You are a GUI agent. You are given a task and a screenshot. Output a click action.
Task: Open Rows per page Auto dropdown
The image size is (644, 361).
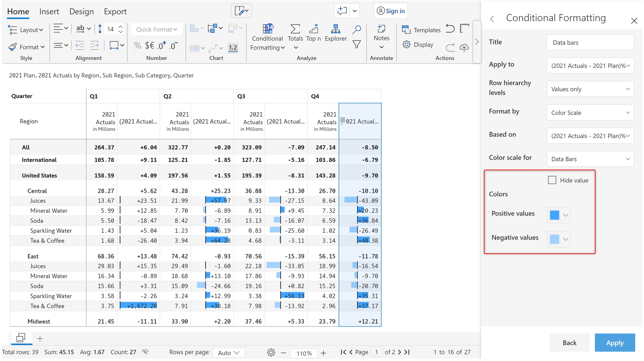(x=229, y=353)
